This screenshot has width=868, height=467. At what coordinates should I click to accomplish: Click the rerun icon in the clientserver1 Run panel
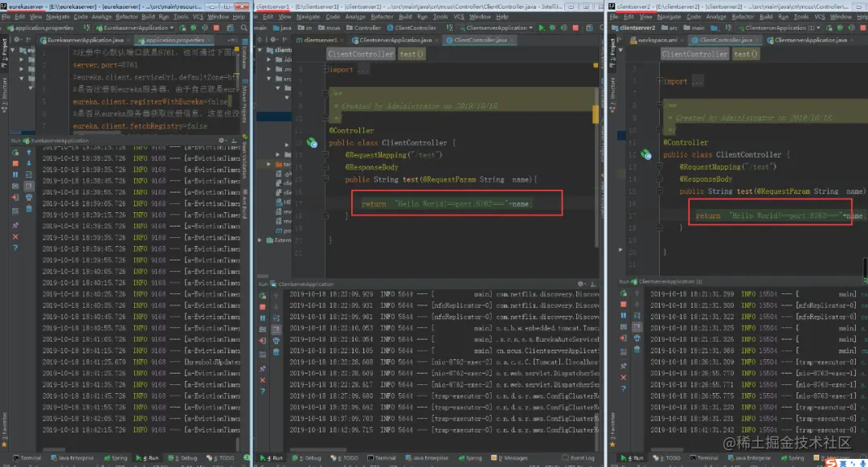(x=262, y=296)
